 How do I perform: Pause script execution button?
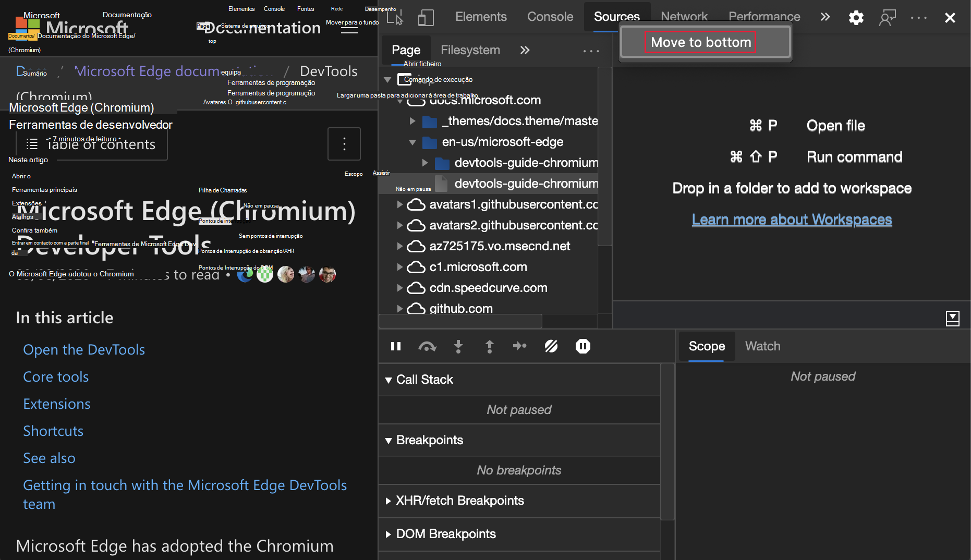click(396, 346)
